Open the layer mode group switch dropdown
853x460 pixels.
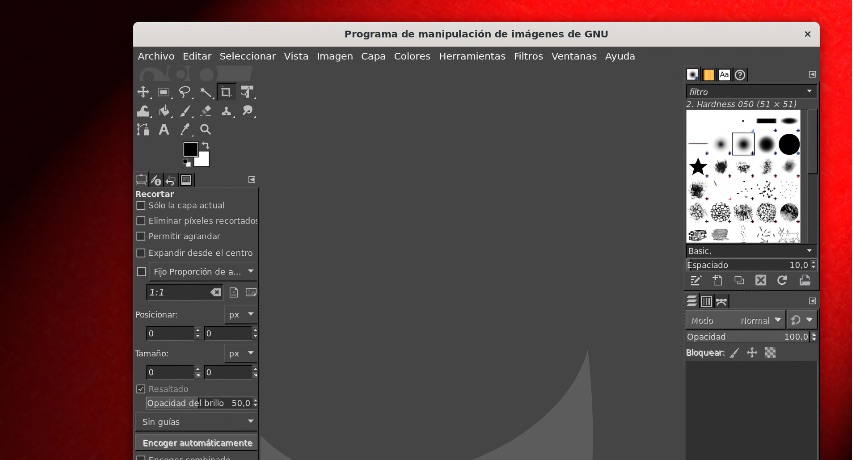pos(801,320)
